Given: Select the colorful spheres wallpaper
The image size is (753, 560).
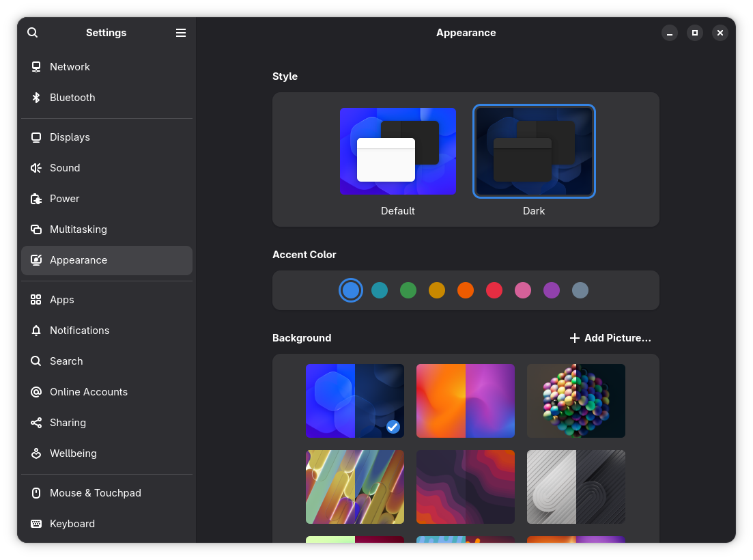Looking at the screenshot, I should [x=576, y=401].
